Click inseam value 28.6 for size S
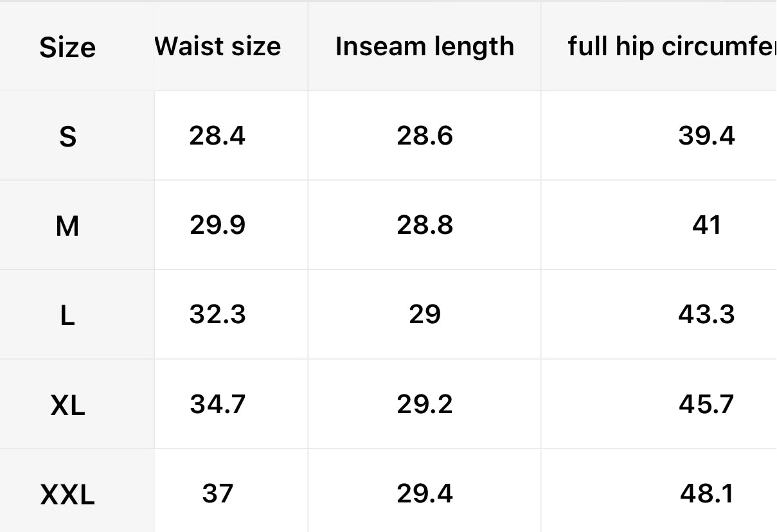 [424, 136]
